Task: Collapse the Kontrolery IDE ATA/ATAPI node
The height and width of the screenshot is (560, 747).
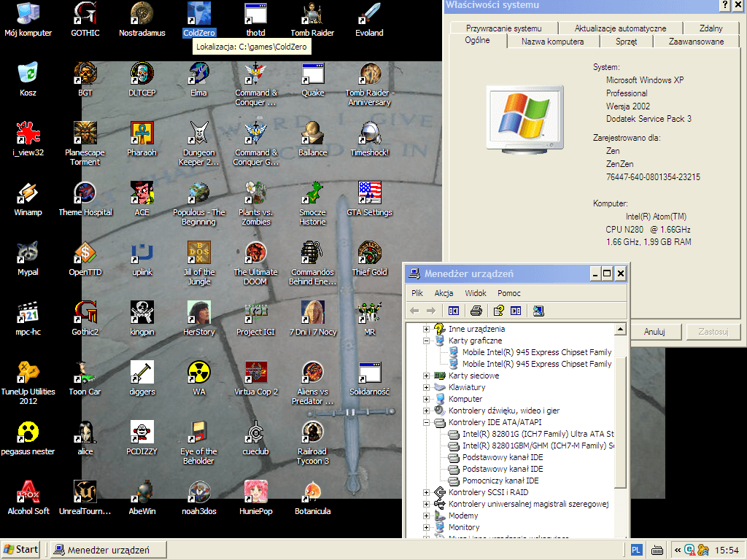Action: point(426,422)
